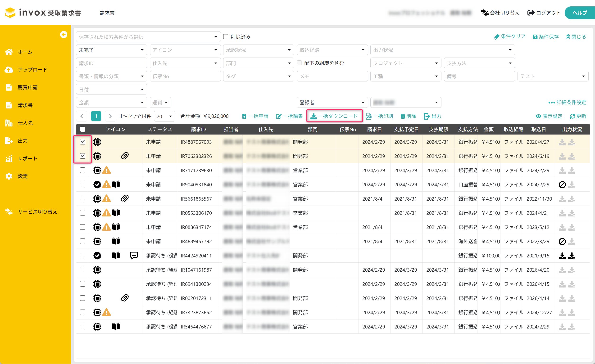Collapse the sidebar with the arrow icon

64,35
